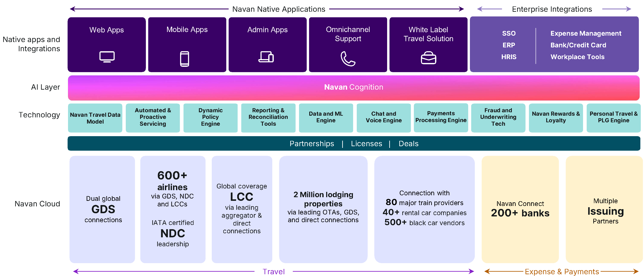Click the laptop-and-phone icon under Admin Apps
The image size is (644, 280).
[x=266, y=57]
